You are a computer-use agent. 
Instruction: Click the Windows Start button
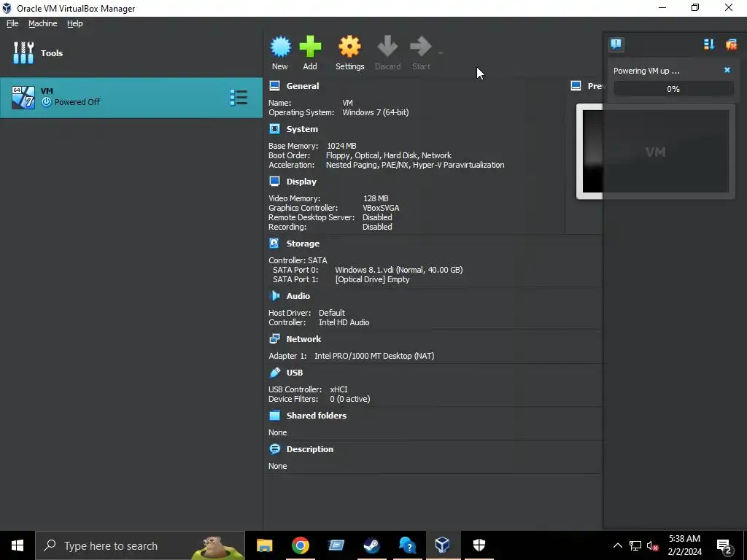click(18, 545)
